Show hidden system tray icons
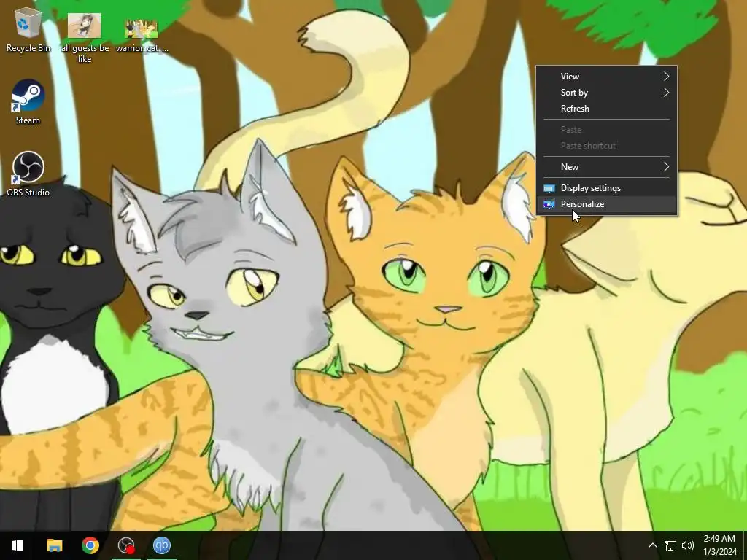 (653, 545)
